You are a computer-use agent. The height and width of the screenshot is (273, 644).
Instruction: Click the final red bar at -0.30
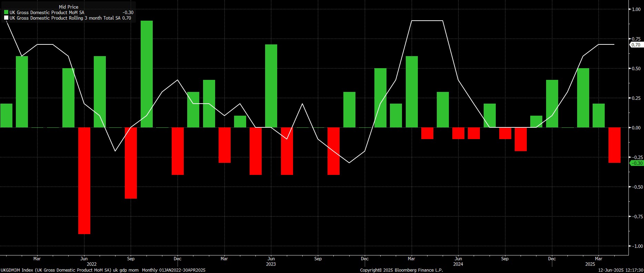(614, 145)
